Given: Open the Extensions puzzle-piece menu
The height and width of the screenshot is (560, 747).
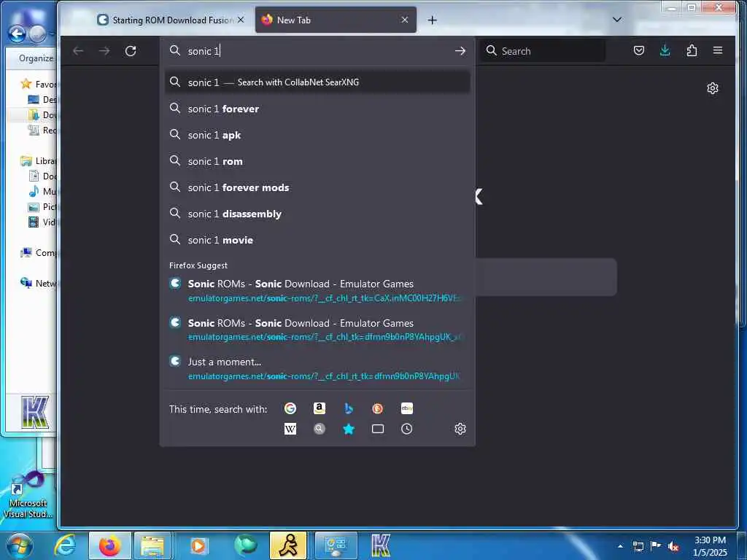Looking at the screenshot, I should 692,50.
